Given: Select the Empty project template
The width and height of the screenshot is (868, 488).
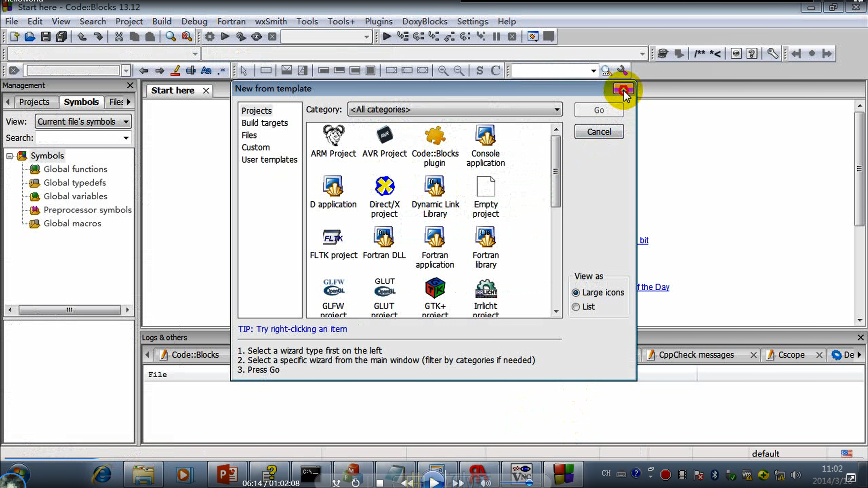Looking at the screenshot, I should pos(486,197).
